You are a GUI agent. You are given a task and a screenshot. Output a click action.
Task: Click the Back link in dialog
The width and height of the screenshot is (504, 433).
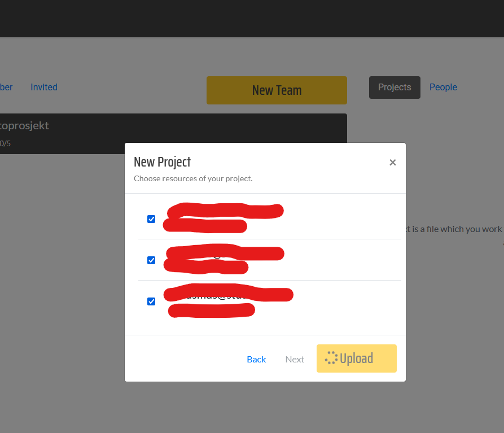(x=256, y=359)
